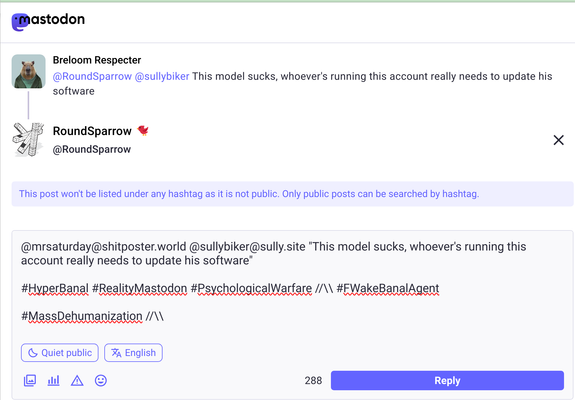Add a poll using the bar chart icon
575x400 pixels.
pyautogui.click(x=54, y=380)
